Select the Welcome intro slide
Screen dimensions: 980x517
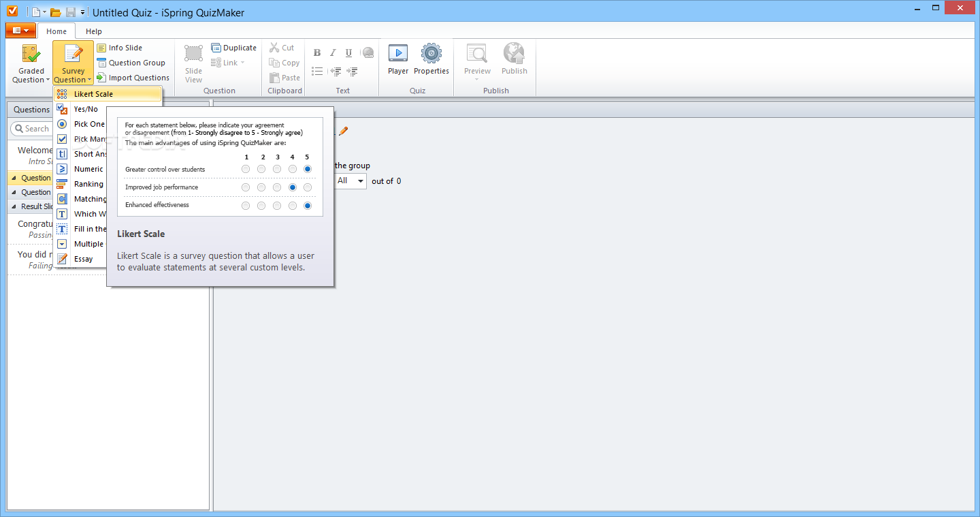pyautogui.click(x=31, y=155)
